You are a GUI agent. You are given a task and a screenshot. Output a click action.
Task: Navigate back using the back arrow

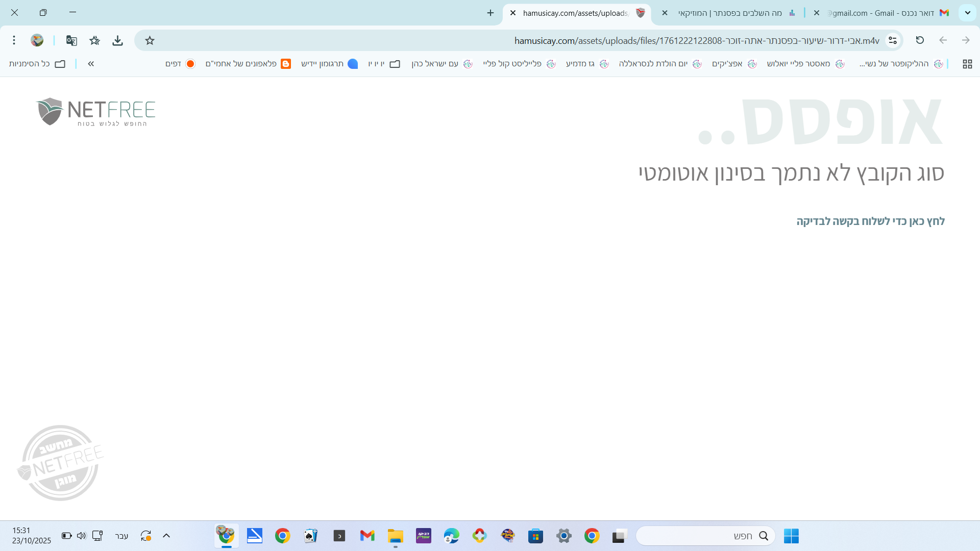pyautogui.click(x=943, y=40)
